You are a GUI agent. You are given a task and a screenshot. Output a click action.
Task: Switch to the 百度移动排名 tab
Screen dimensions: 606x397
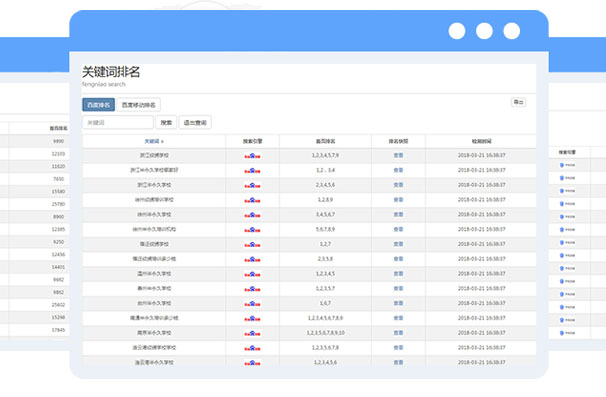(x=138, y=105)
